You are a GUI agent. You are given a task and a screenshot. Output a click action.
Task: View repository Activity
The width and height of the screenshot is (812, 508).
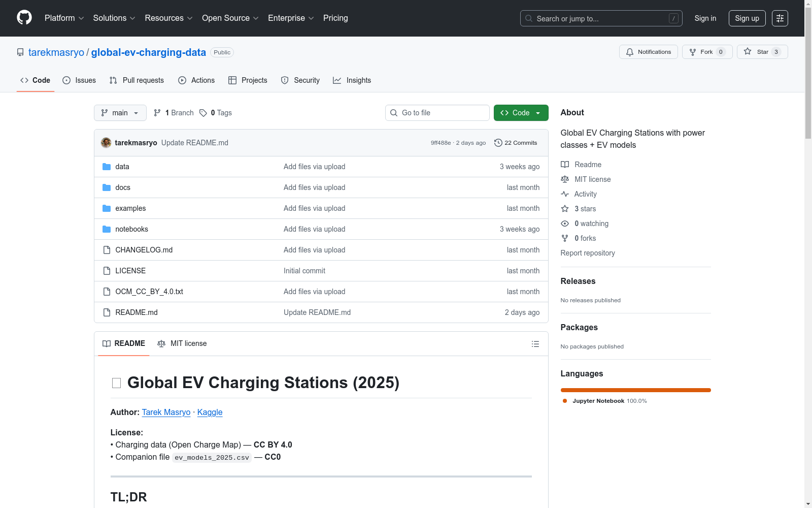(x=579, y=194)
